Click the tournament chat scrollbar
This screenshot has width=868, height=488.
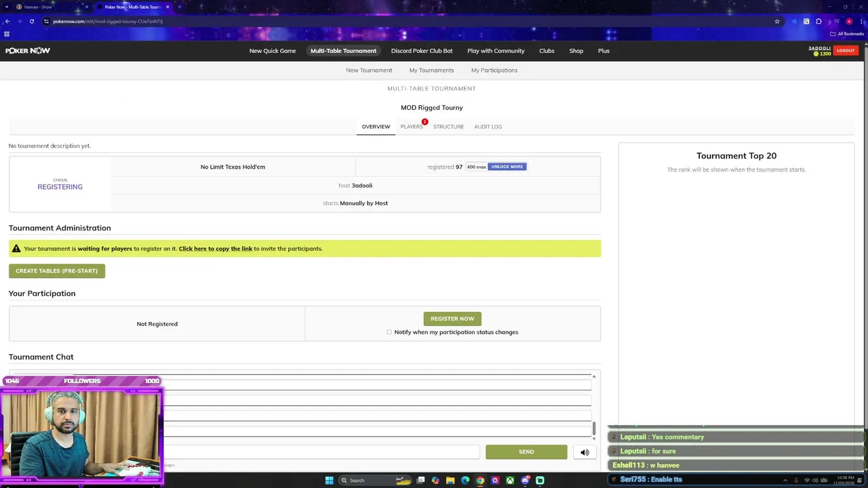coord(594,428)
